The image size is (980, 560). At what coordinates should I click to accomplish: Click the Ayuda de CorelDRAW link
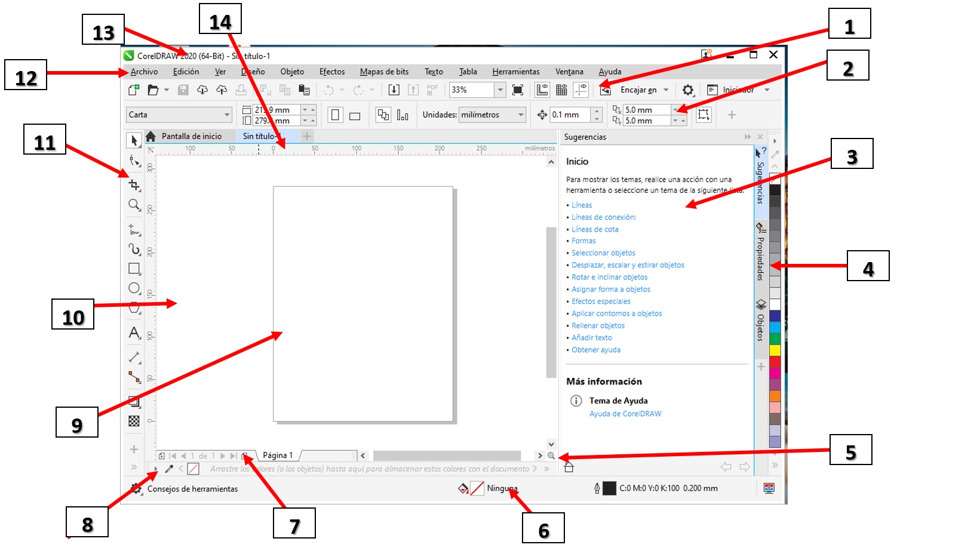pyautogui.click(x=625, y=414)
